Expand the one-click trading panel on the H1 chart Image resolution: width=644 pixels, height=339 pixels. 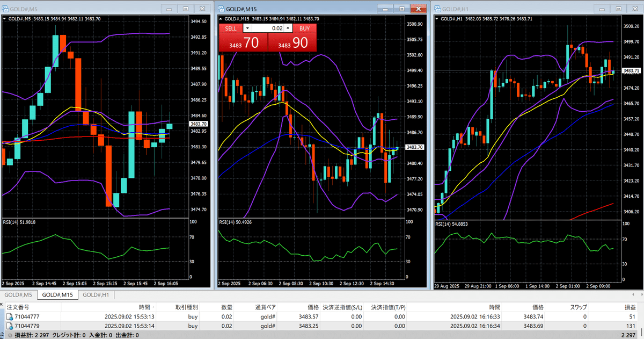tap(437, 19)
